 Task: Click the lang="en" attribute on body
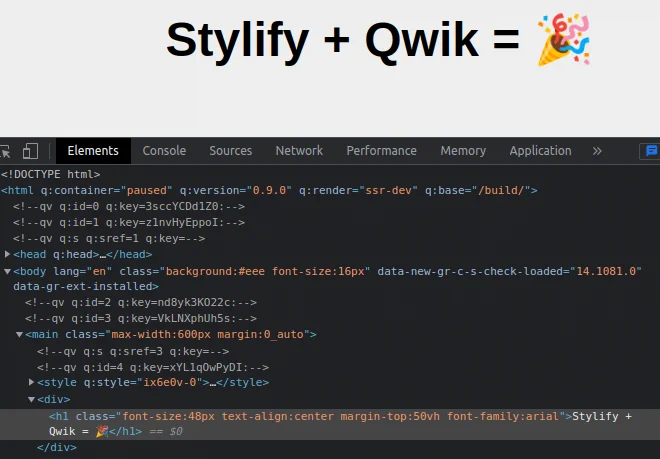point(82,271)
